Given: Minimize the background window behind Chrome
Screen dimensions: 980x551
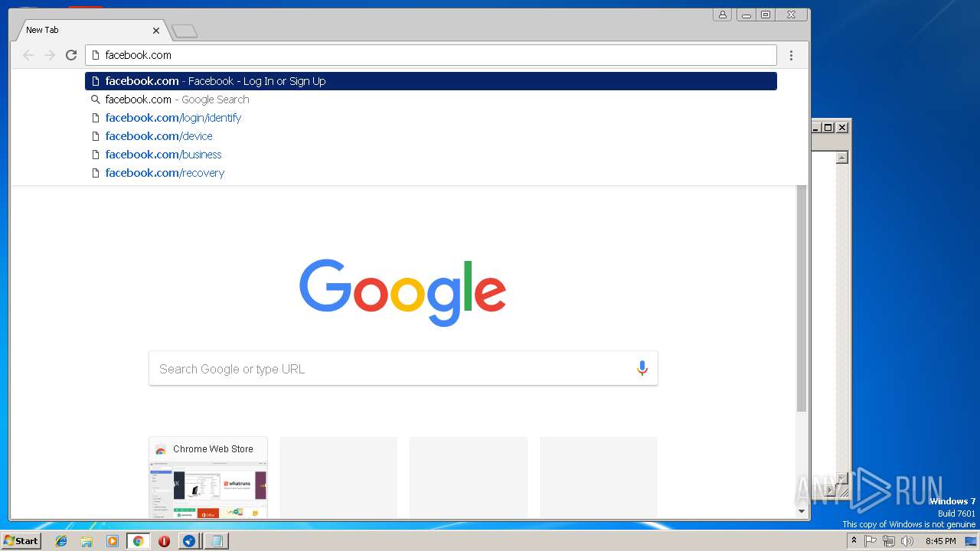Looking at the screenshot, I should (x=816, y=128).
